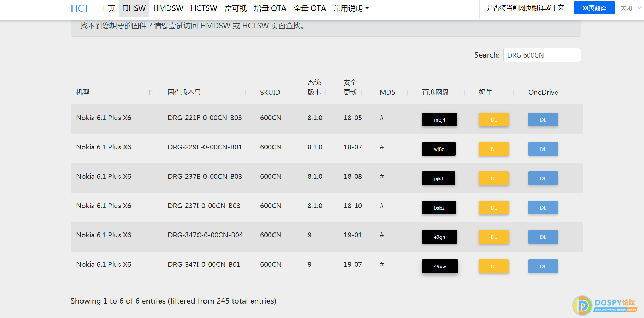Open the 常用说明 dropdown menu
Screen dimensions: 644x318
pos(351,8)
